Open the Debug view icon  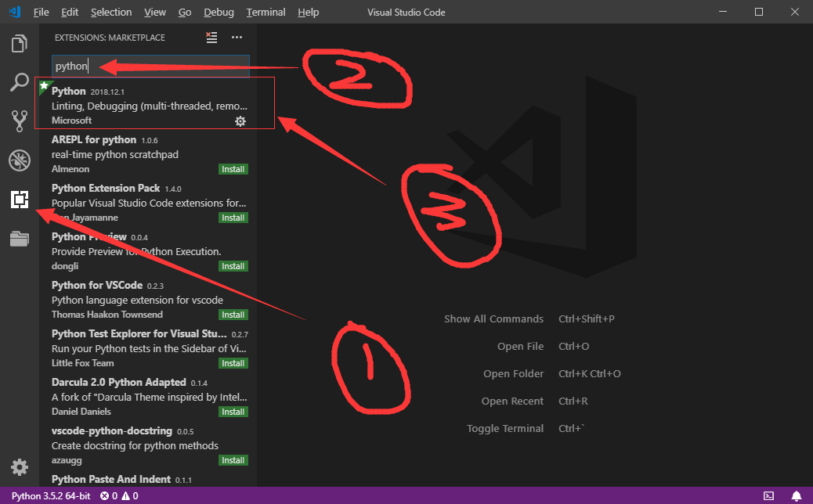[x=20, y=161]
